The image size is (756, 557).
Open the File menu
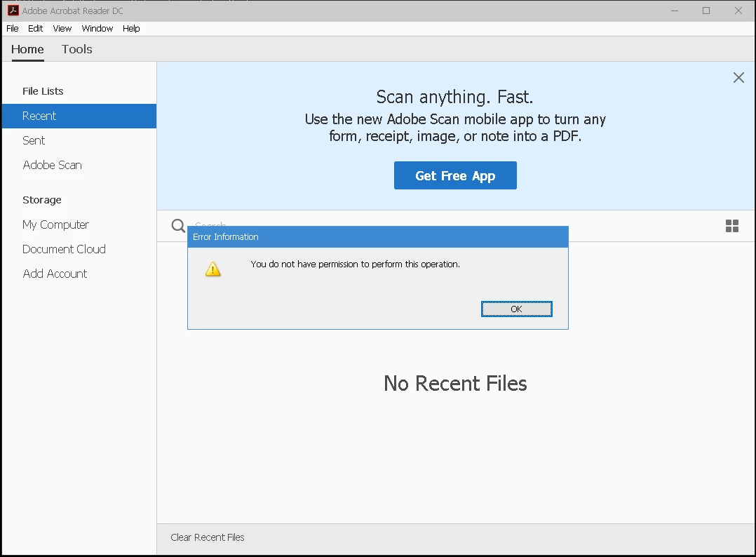(13, 29)
